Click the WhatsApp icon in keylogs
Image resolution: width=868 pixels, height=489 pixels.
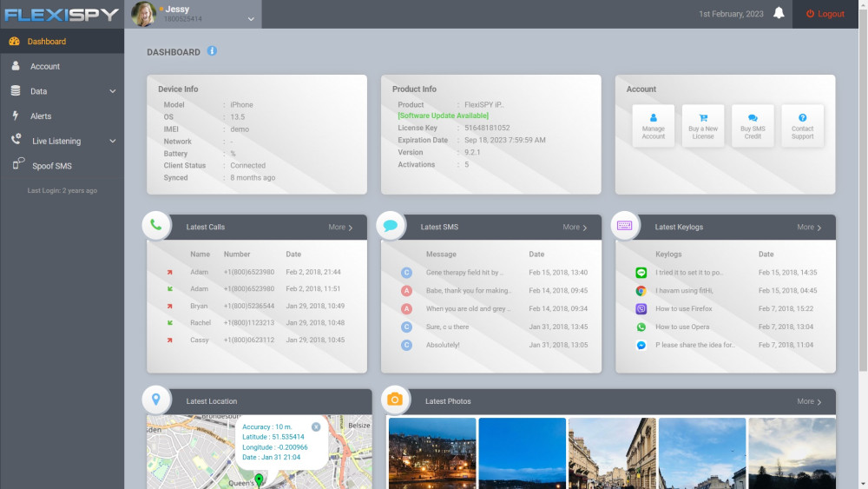pyautogui.click(x=641, y=327)
